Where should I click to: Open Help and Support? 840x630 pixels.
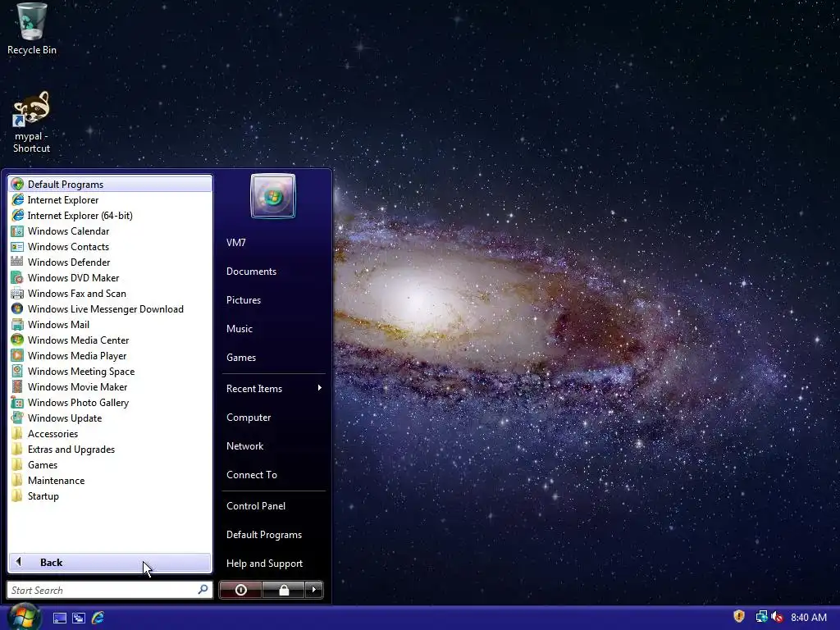pos(273,563)
